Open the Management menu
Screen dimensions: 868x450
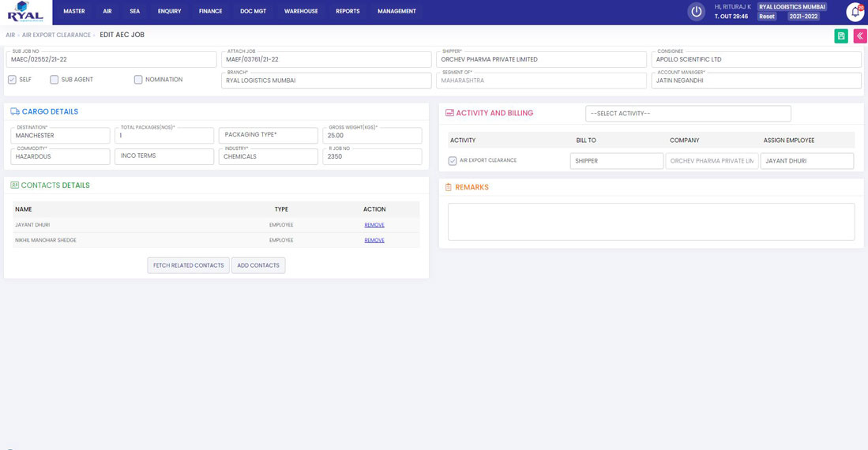pos(397,11)
